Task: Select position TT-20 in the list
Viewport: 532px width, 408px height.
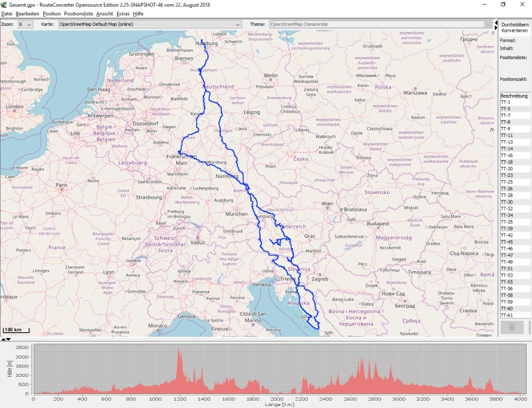Action: tap(506, 169)
